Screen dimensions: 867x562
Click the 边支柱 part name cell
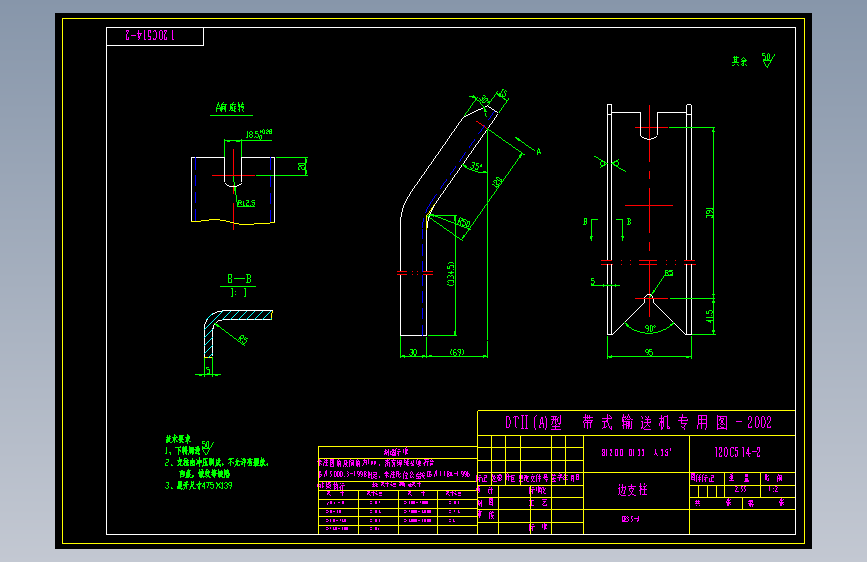point(633,490)
